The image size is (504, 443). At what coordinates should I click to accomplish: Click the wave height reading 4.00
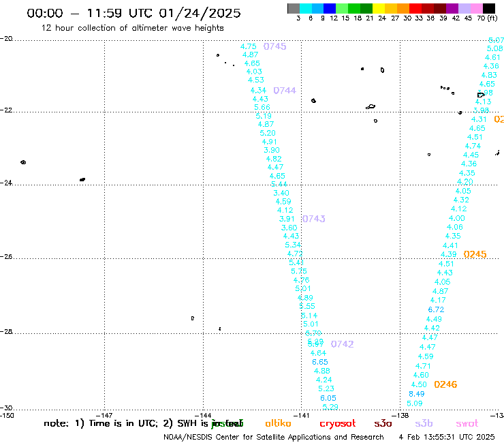tap(457, 218)
